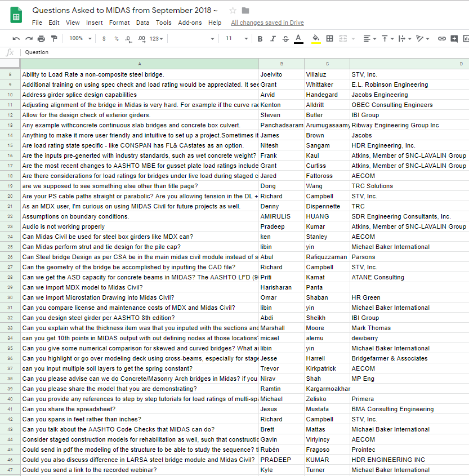Open more number formats 123 dropdown

[156, 39]
